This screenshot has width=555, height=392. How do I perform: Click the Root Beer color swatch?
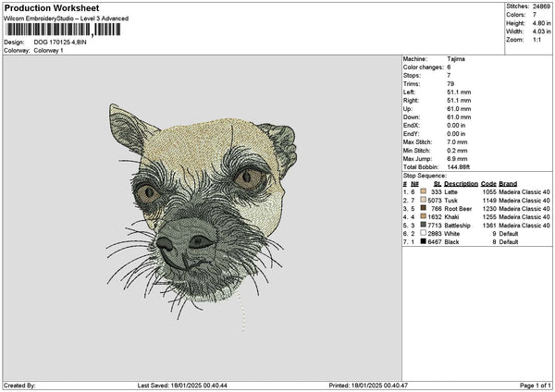(424, 208)
